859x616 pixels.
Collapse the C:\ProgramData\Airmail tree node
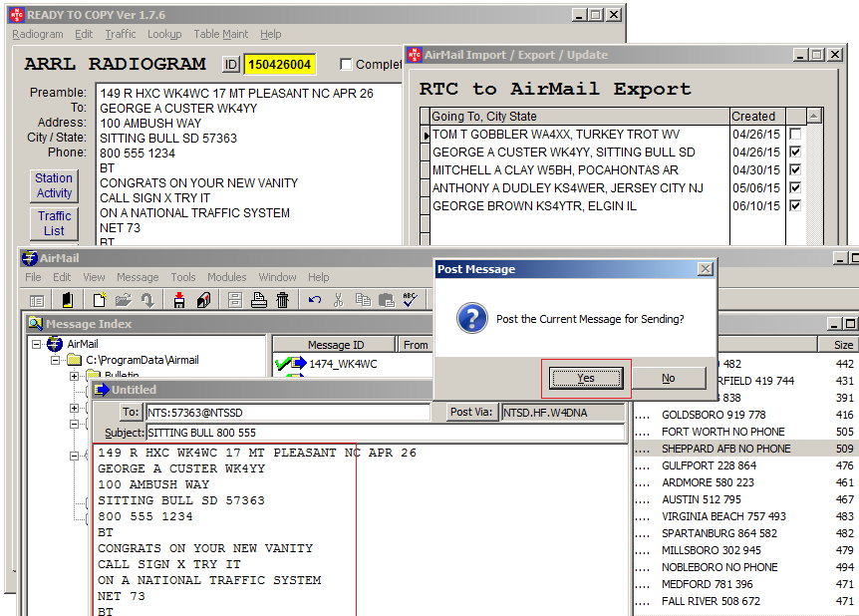(x=56, y=360)
